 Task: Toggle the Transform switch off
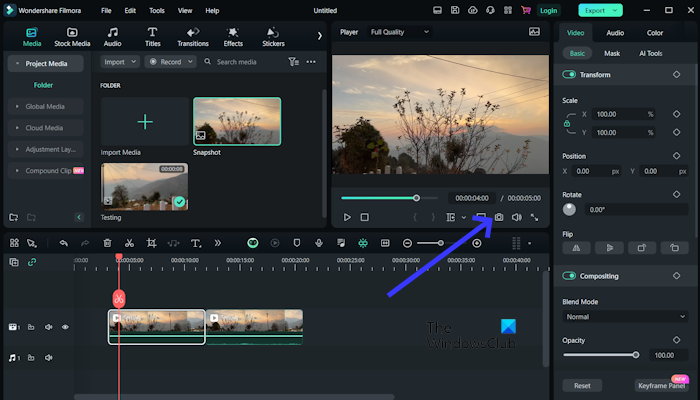coord(569,75)
